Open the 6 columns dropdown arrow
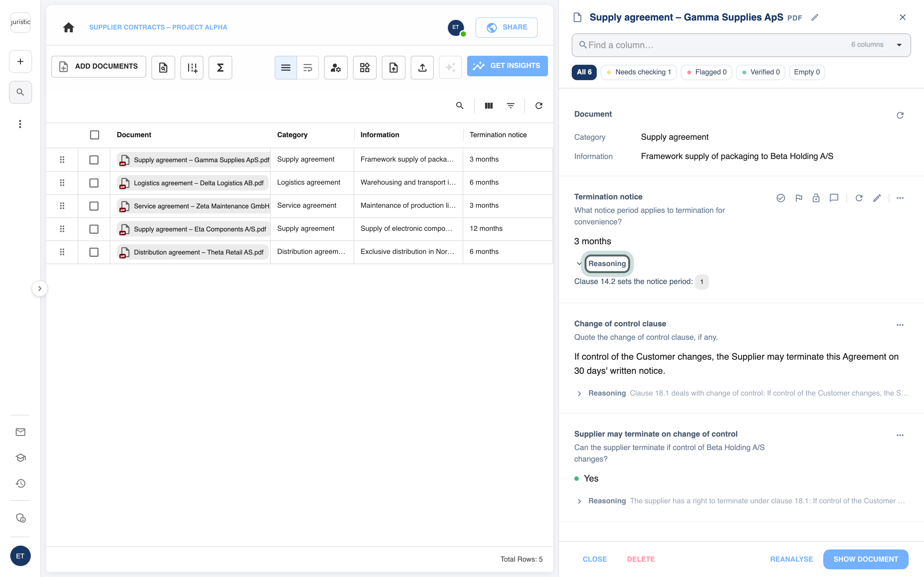This screenshot has height=577, width=924. tap(899, 45)
